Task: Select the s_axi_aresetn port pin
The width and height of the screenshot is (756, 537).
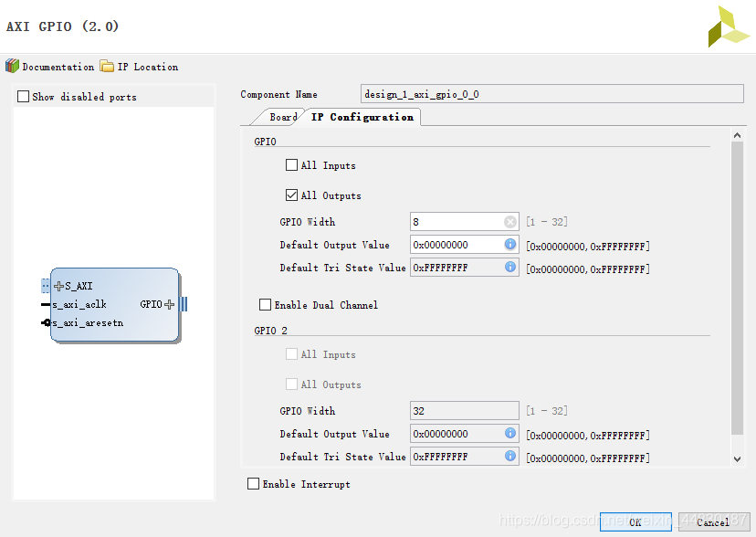Action: [x=47, y=322]
